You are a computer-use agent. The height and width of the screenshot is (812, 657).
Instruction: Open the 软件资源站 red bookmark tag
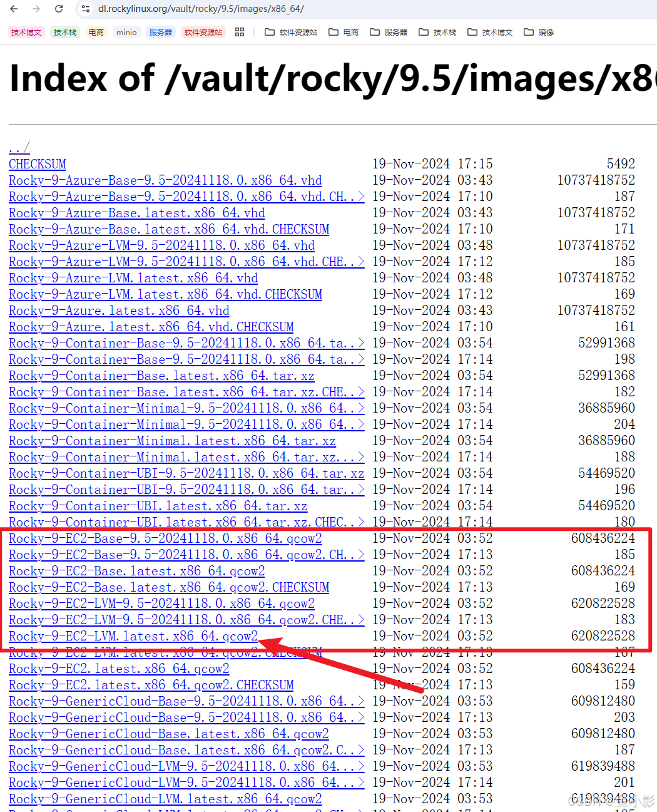pyautogui.click(x=203, y=32)
